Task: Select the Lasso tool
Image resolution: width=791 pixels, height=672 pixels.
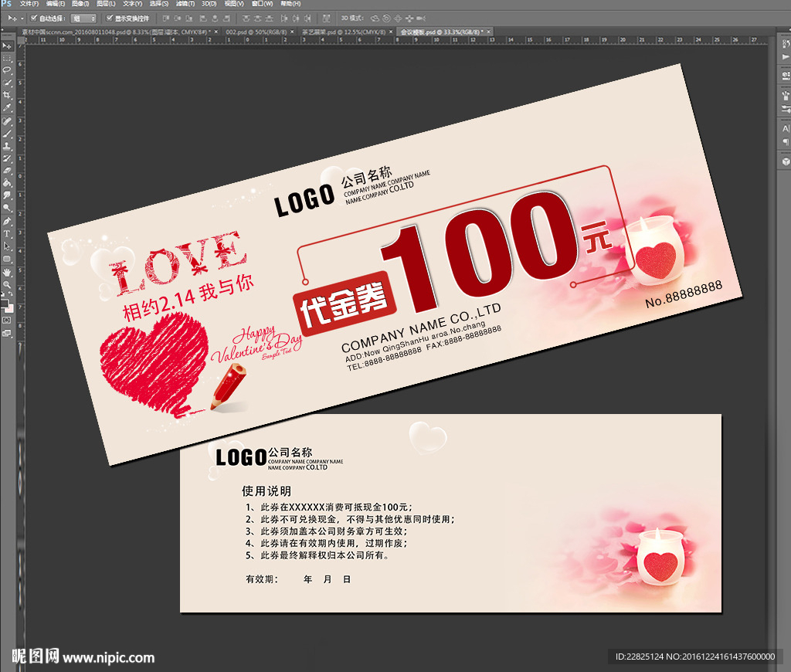Action: (x=7, y=70)
